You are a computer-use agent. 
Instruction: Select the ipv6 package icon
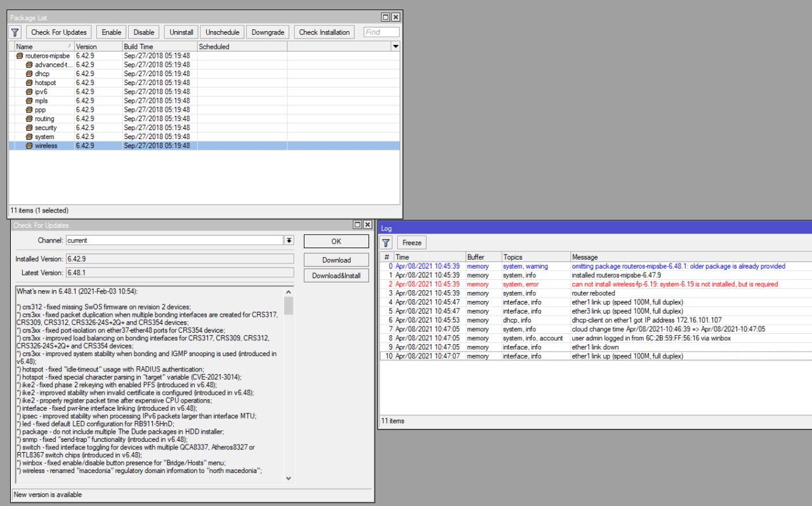[29, 92]
